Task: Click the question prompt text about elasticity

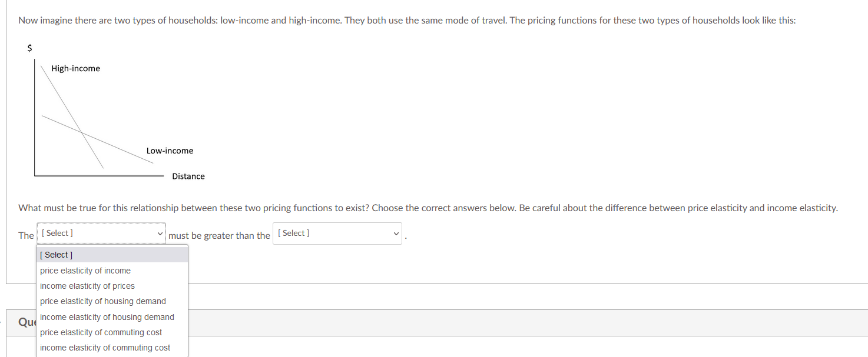Action: (428, 208)
